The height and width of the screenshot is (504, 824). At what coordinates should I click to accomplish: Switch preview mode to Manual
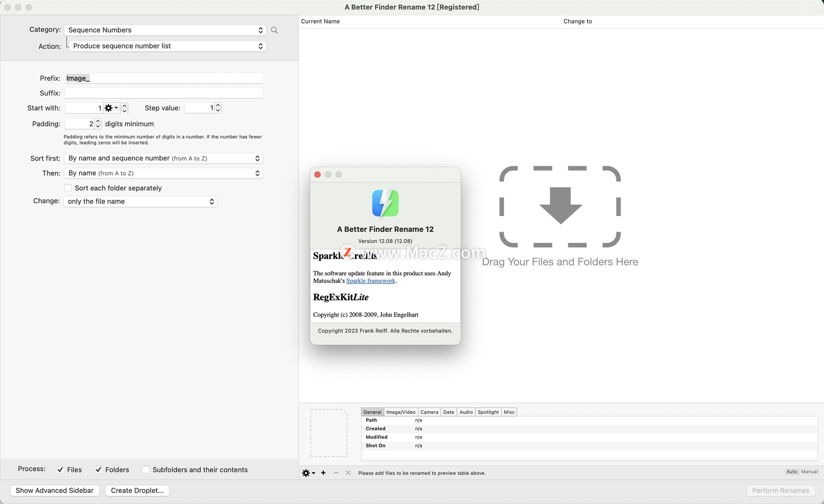coord(809,471)
